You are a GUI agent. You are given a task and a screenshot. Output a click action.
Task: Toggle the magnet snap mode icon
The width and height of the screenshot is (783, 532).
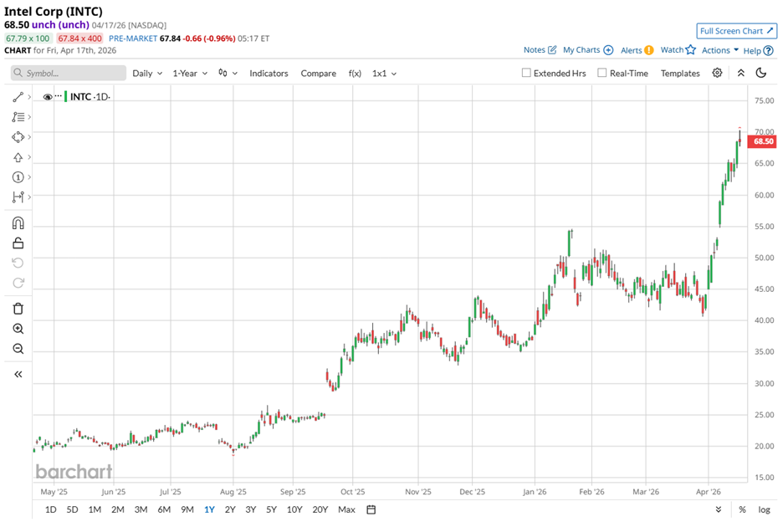point(18,223)
